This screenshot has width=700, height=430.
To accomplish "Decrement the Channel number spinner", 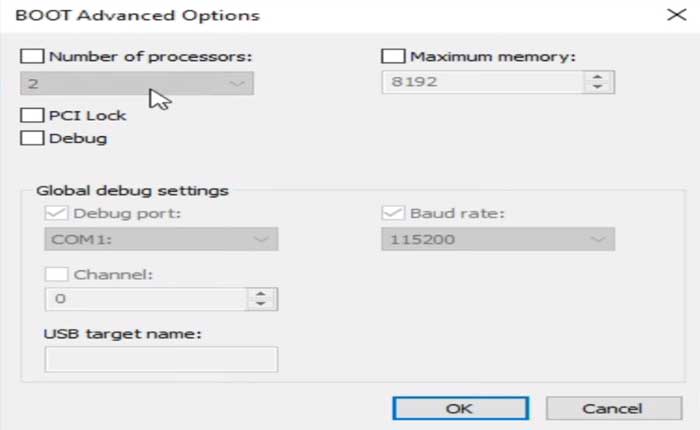I will coord(262,304).
